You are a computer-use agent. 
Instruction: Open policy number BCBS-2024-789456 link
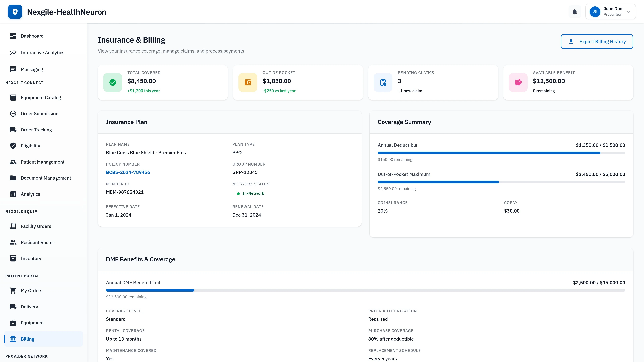coord(128,172)
